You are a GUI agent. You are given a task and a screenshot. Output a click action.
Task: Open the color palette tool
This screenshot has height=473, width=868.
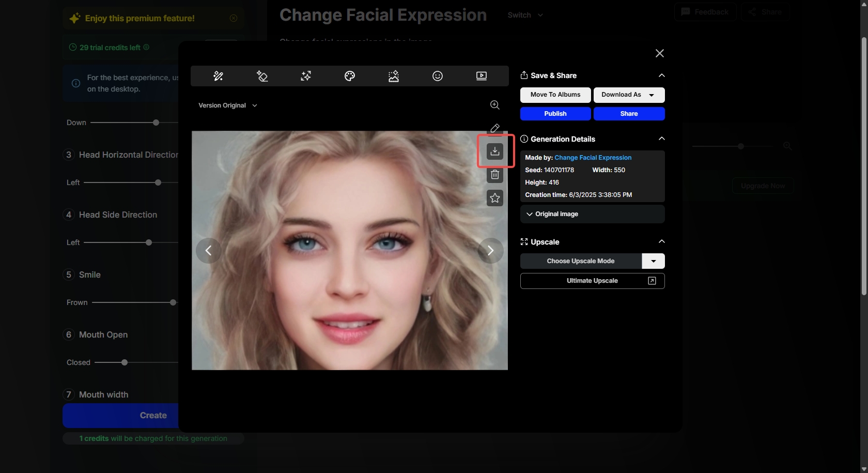pos(350,76)
